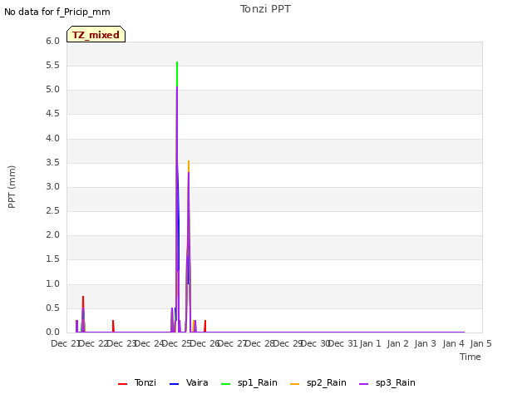Click the orange sp2_Rain legend swatch

[295, 384]
